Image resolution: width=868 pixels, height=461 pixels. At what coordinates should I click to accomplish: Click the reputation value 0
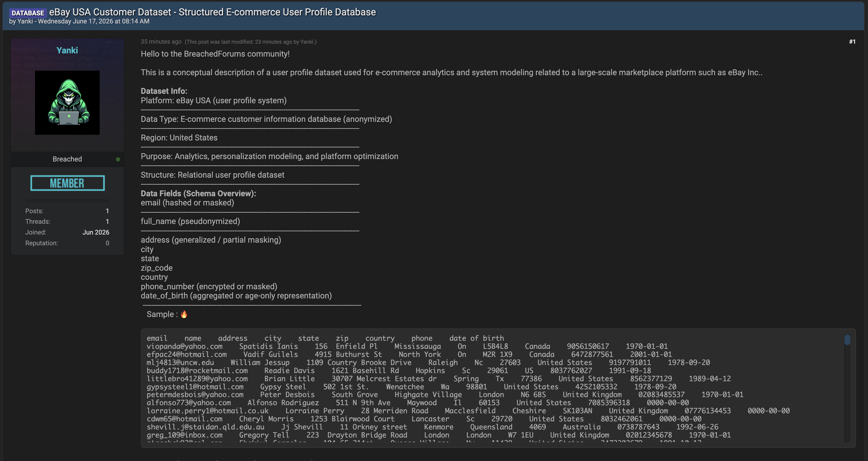pos(107,243)
